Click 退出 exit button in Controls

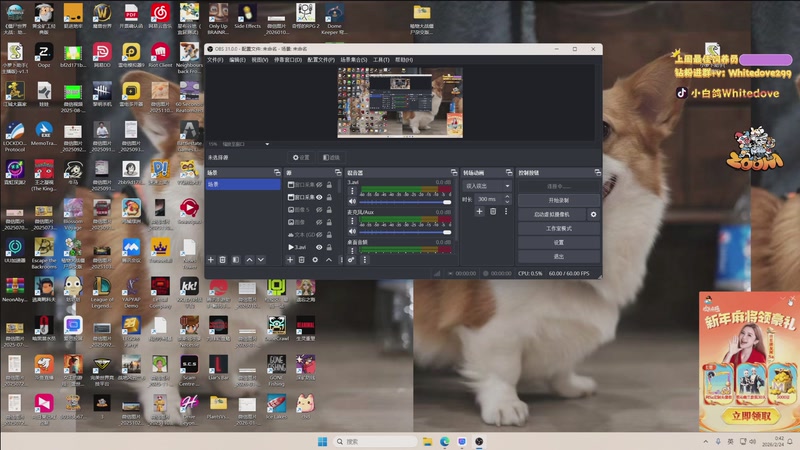tap(559, 256)
